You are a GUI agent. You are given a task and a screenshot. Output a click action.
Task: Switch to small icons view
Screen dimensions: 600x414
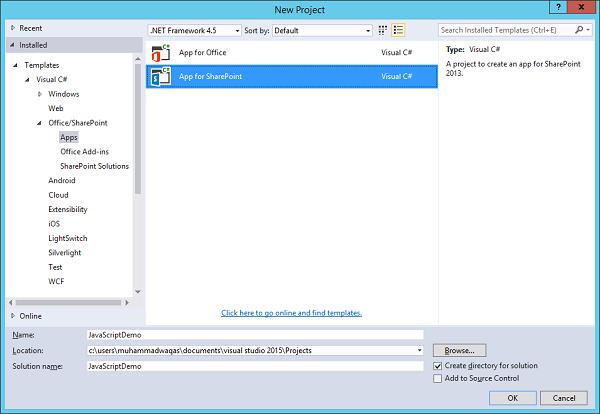click(x=382, y=30)
